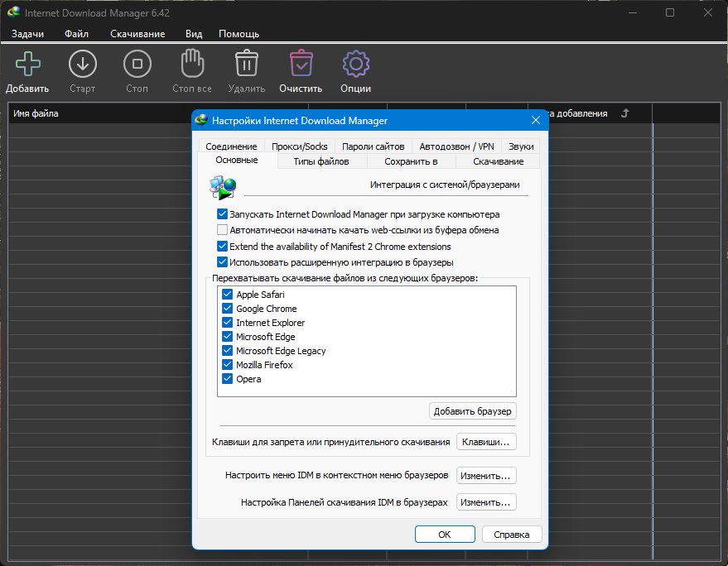Switch to Типы файлов tab
Viewport: 728px width, 566px height.
pyautogui.click(x=321, y=161)
